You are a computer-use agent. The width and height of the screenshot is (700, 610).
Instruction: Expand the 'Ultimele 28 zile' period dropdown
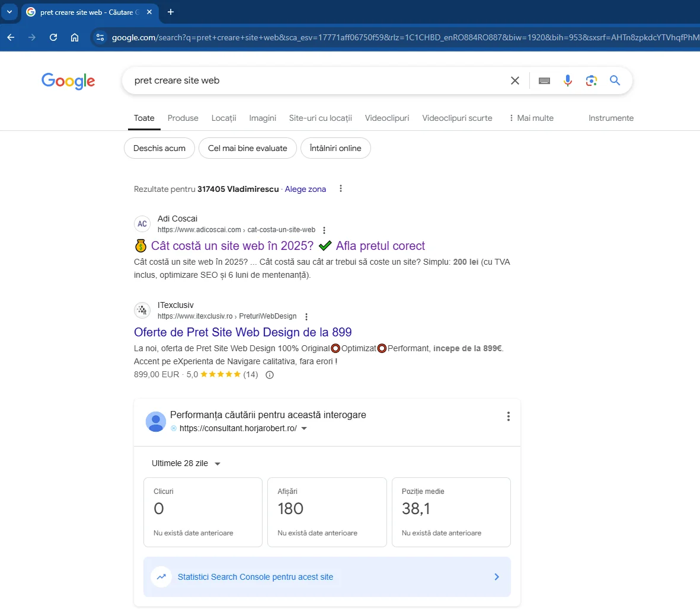(x=186, y=464)
